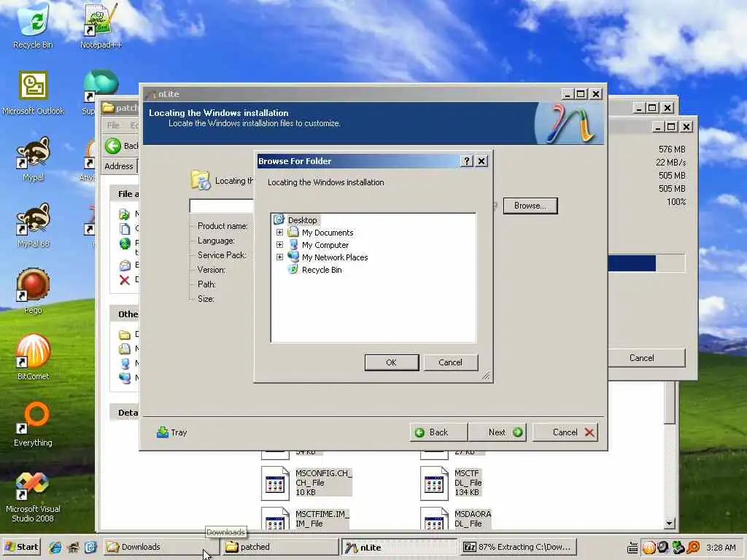747x560 pixels.
Task: Launch Notepad++ from the desktop
Action: [x=101, y=26]
